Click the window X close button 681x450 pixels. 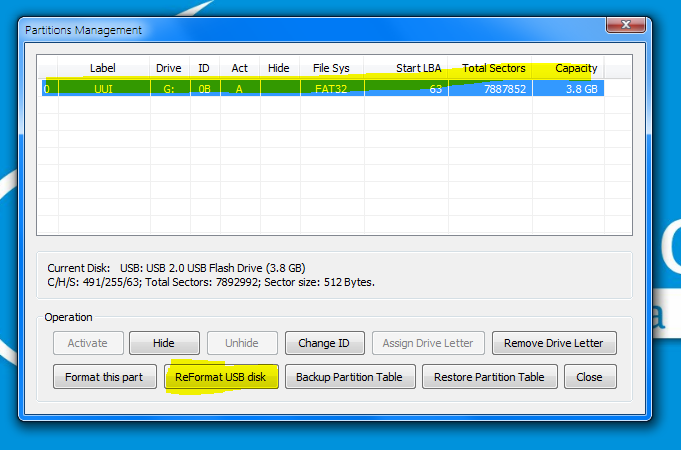click(625, 25)
